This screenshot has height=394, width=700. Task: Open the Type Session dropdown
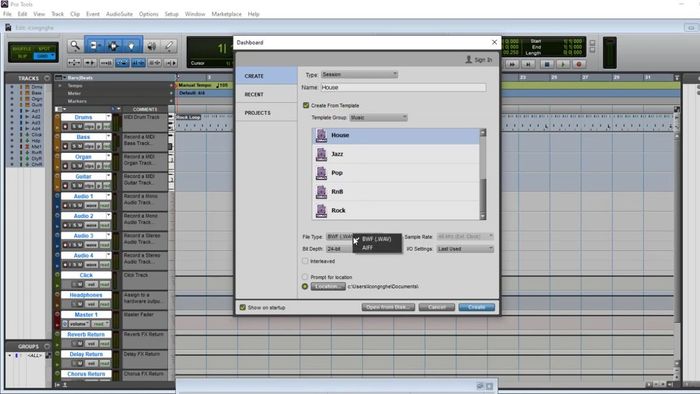pyautogui.click(x=359, y=75)
